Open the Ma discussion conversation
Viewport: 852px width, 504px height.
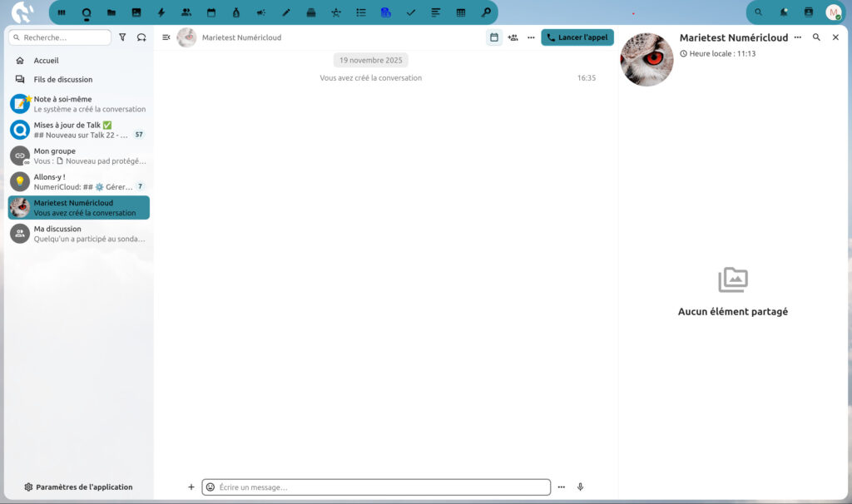click(79, 234)
